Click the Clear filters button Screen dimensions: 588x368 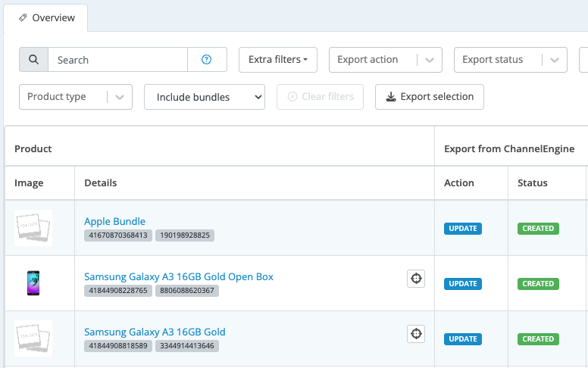point(321,97)
